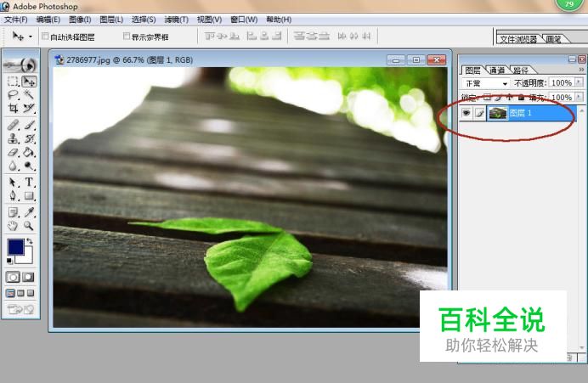588x383 pixels.
Task: Select the Zoom magnifier tool
Action: [x=29, y=226]
